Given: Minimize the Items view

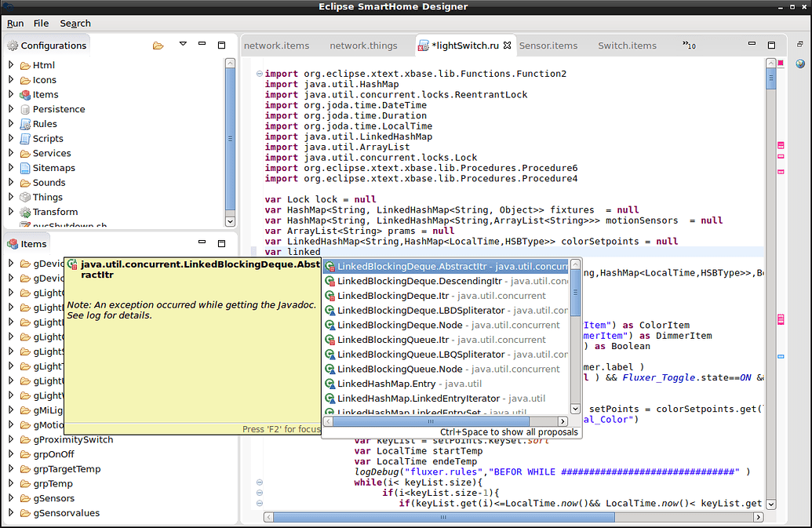Looking at the screenshot, I should pyautogui.click(x=202, y=243).
